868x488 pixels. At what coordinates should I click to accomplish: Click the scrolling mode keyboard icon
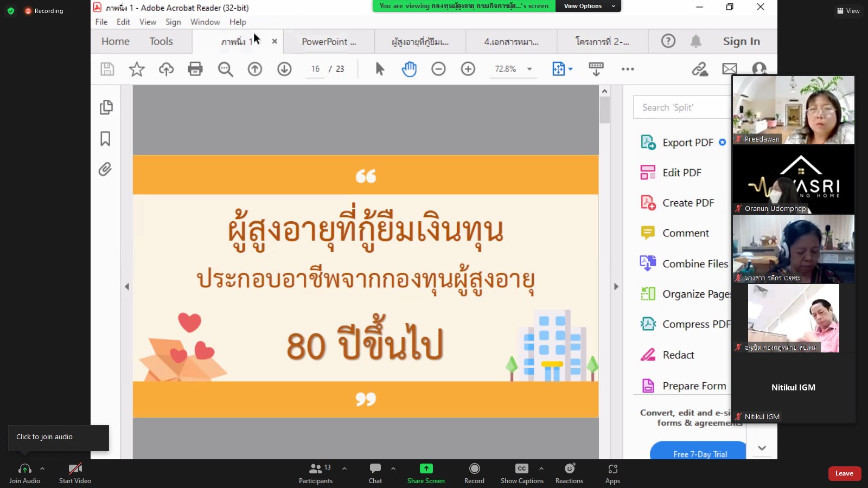[596, 69]
